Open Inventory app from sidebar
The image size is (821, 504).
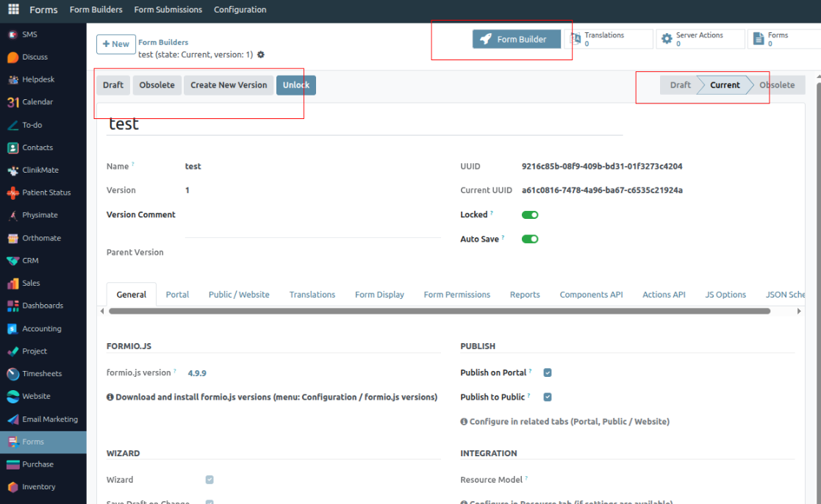coord(13,486)
